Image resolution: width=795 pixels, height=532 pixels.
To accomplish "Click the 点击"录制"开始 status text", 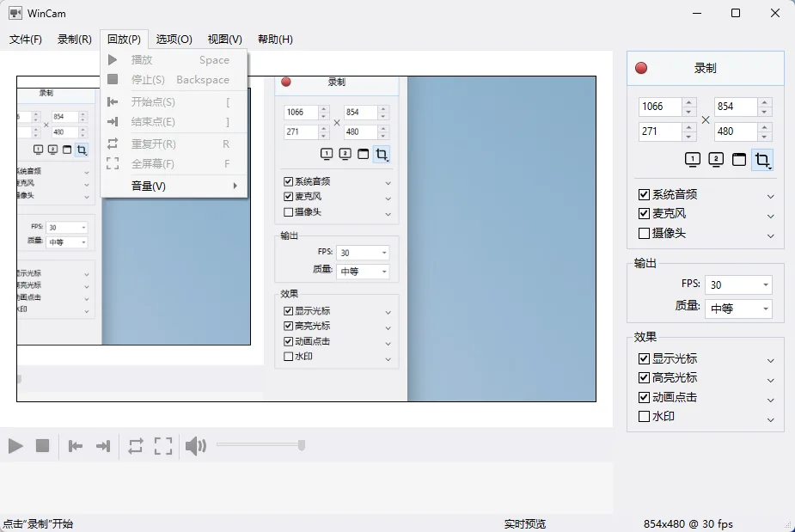I will tap(38, 524).
